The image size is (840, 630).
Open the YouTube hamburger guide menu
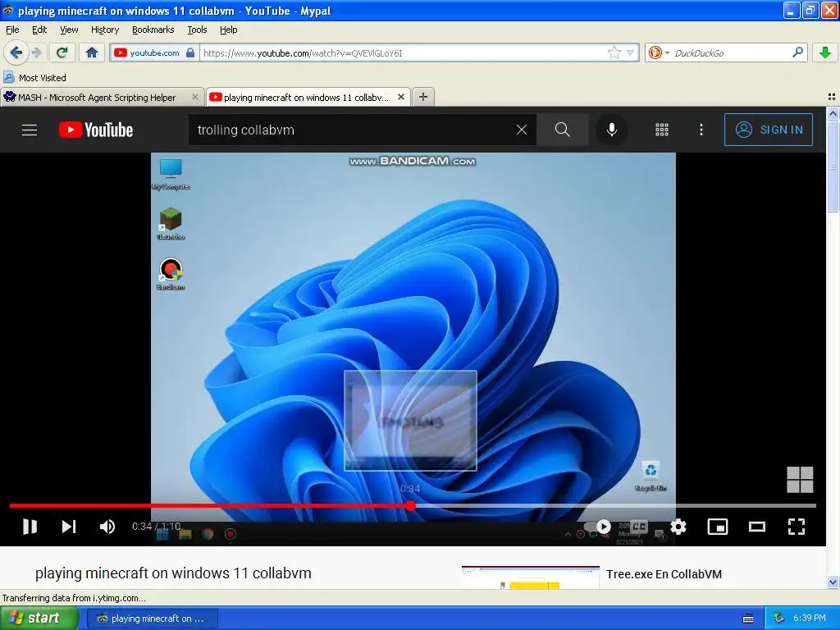click(30, 130)
